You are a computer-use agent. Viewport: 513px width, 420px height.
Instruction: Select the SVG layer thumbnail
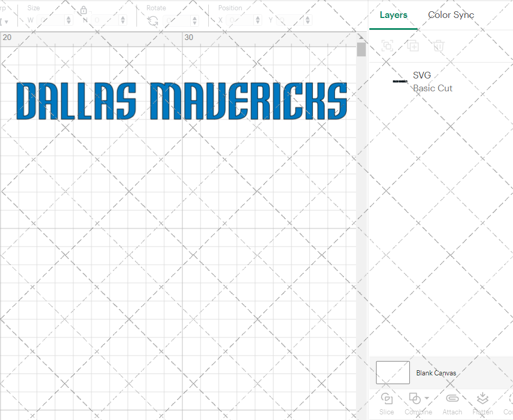400,81
